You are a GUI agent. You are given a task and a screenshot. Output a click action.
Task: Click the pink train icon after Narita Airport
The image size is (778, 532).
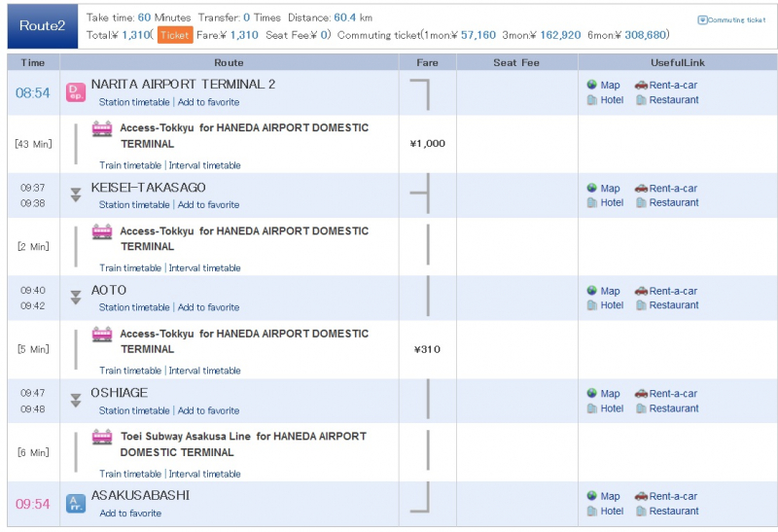point(102,128)
